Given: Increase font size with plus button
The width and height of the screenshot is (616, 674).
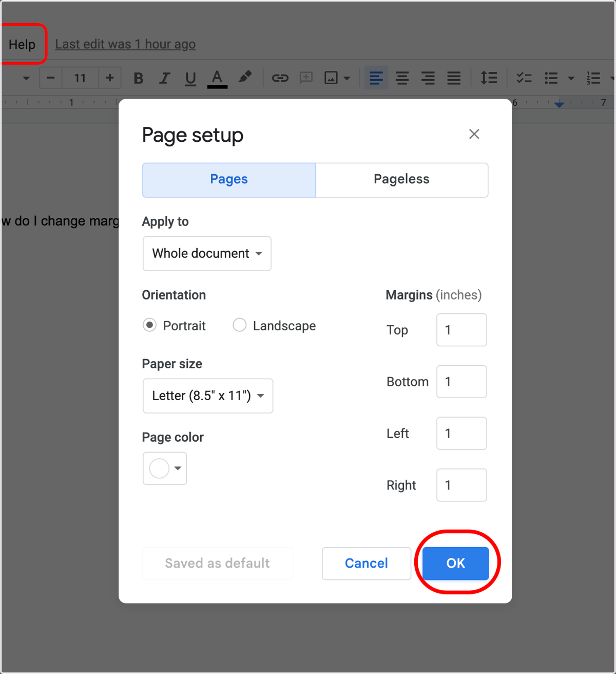Looking at the screenshot, I should [110, 78].
